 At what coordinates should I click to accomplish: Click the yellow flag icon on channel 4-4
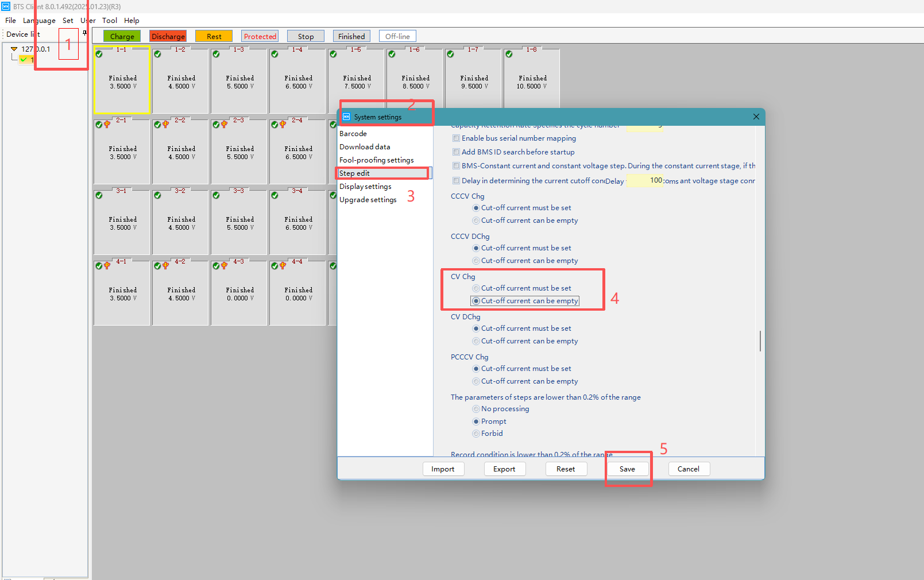pos(283,266)
